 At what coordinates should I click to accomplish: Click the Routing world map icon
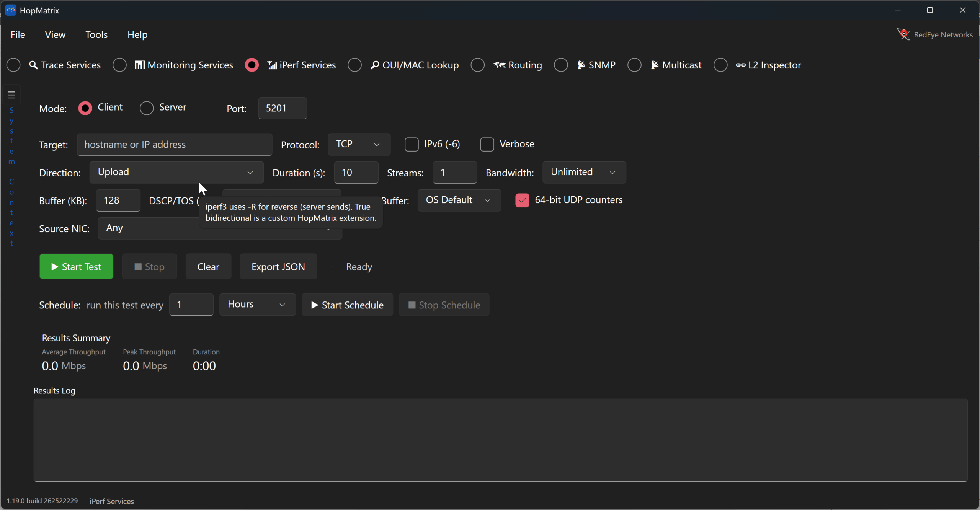(499, 65)
